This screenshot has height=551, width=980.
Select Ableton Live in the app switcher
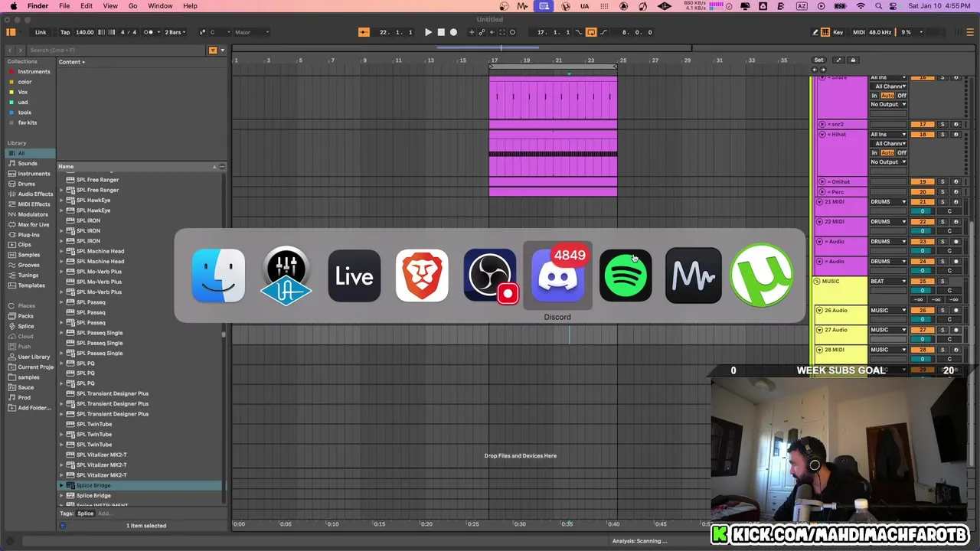(354, 275)
